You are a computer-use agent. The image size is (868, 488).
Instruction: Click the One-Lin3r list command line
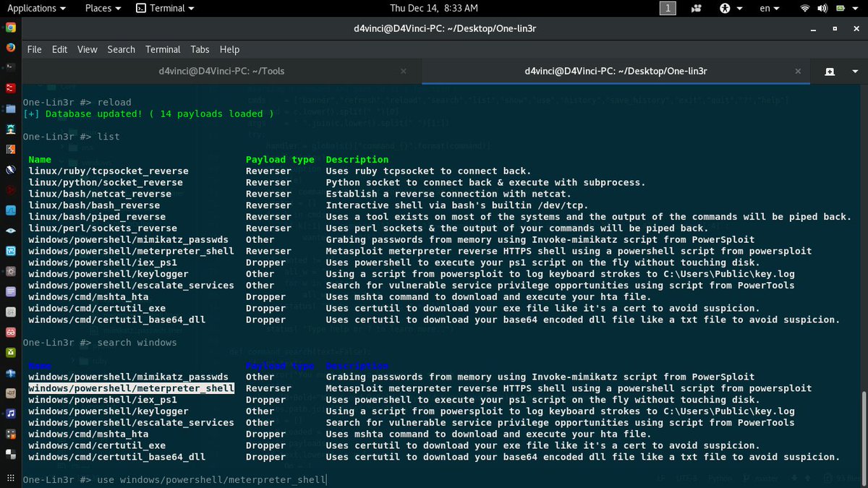[x=71, y=137]
